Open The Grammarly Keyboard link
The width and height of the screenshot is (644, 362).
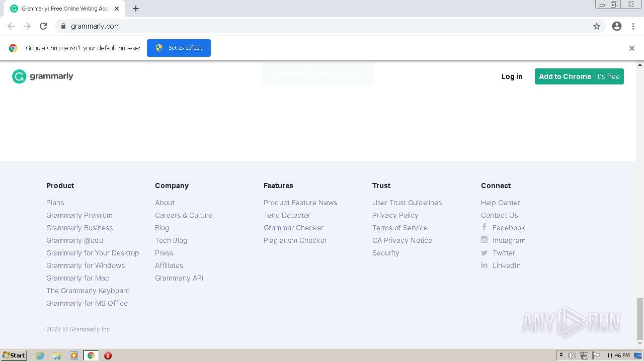click(88, 291)
